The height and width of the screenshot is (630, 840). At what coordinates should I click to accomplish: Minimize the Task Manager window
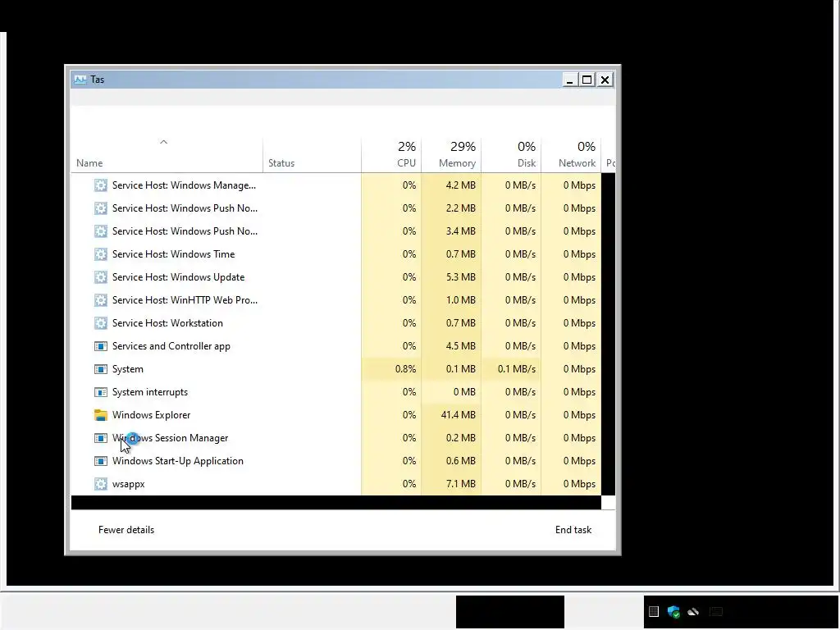click(569, 80)
